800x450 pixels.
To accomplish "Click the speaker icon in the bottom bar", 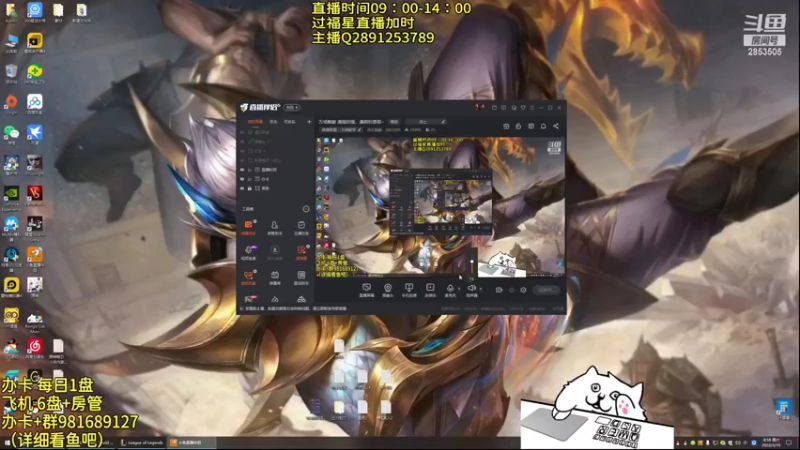I will point(472,289).
